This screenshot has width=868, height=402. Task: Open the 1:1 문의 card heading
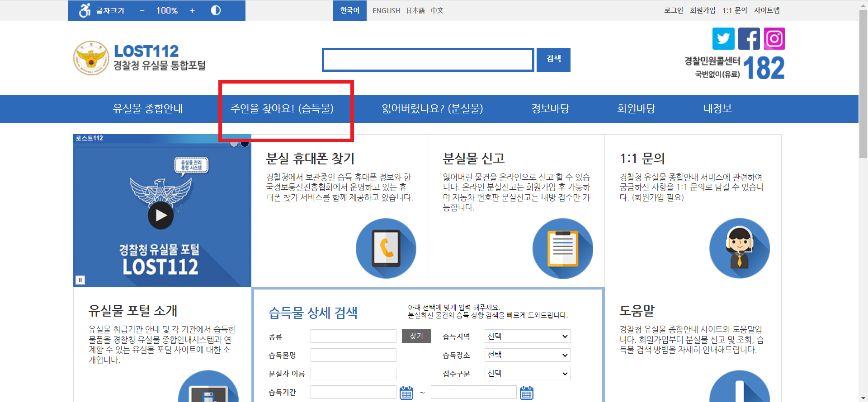tap(642, 159)
